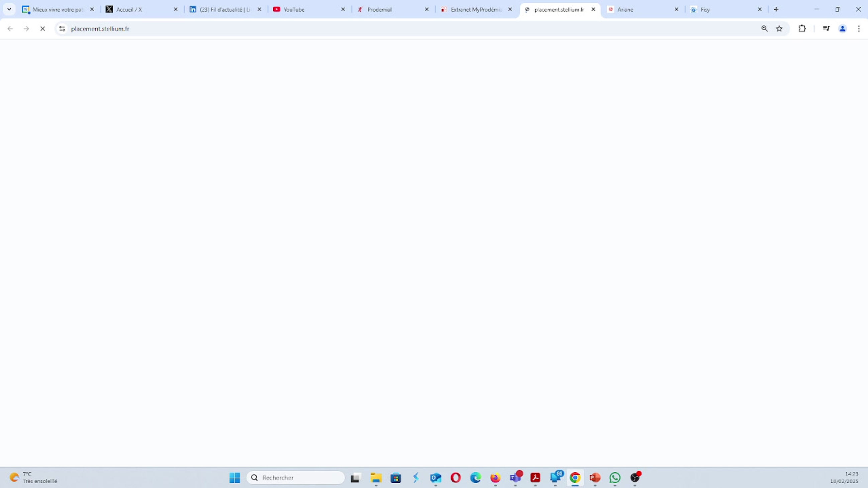Image resolution: width=868 pixels, height=488 pixels.
Task: Switch to the Ariane tab
Action: click(625, 9)
